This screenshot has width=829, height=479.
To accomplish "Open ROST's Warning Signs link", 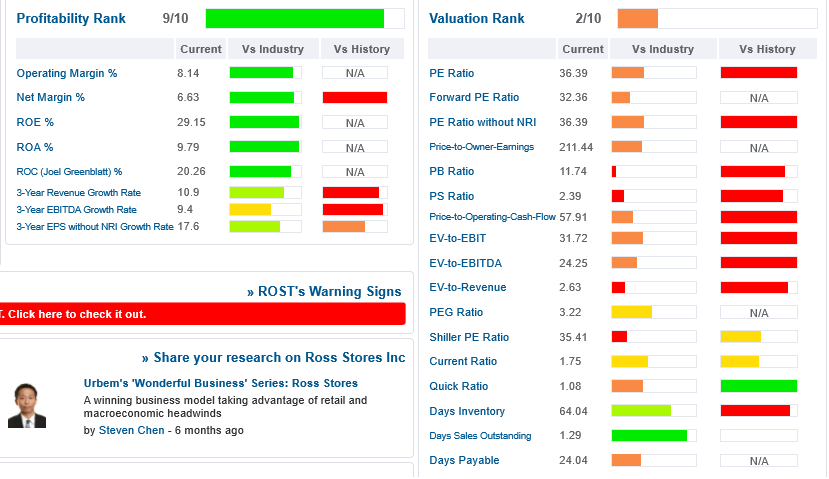I will tap(324, 291).
